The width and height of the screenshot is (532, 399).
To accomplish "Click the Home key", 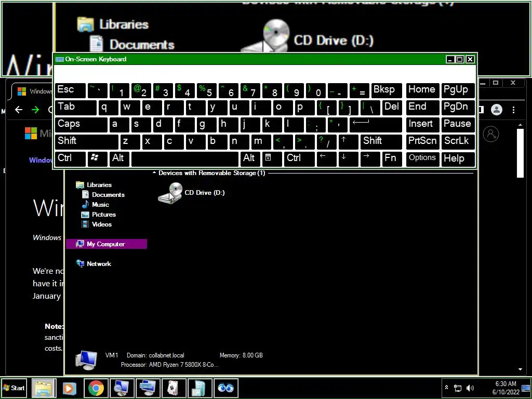I will (x=422, y=90).
